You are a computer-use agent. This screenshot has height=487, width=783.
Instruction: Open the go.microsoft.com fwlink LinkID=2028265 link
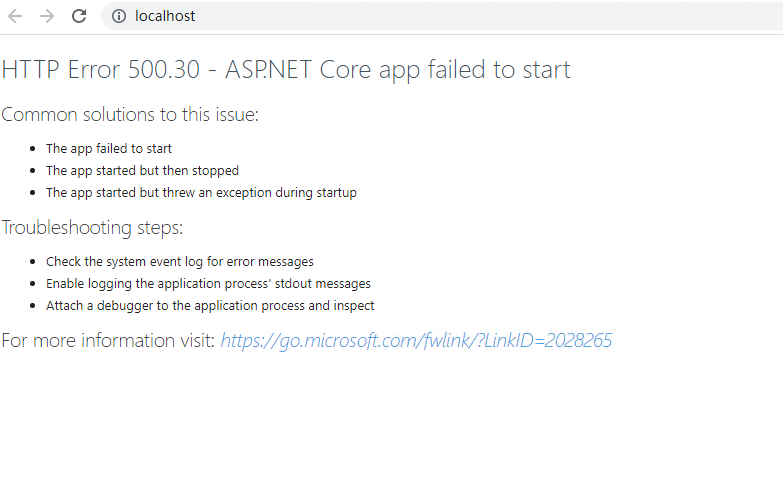coord(416,341)
